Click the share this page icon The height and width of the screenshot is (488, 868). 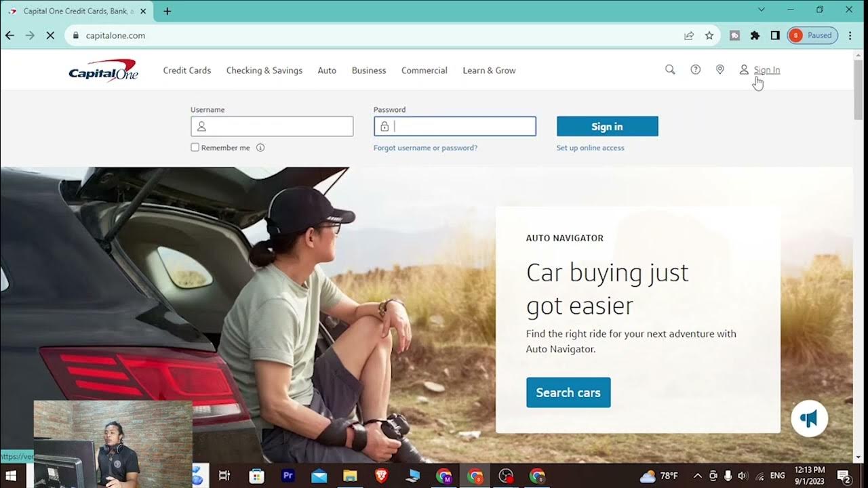tap(689, 35)
